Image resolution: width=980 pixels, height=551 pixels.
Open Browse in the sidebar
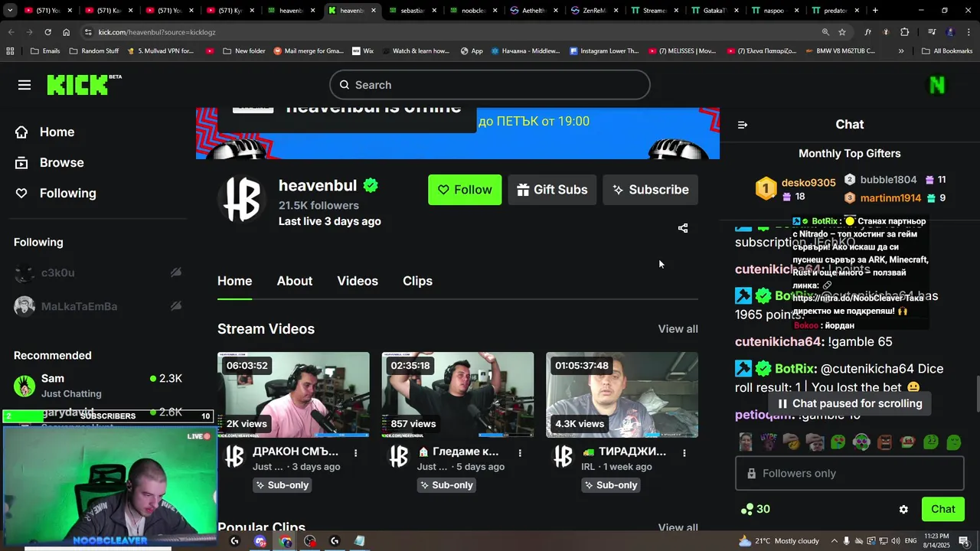click(x=50, y=162)
